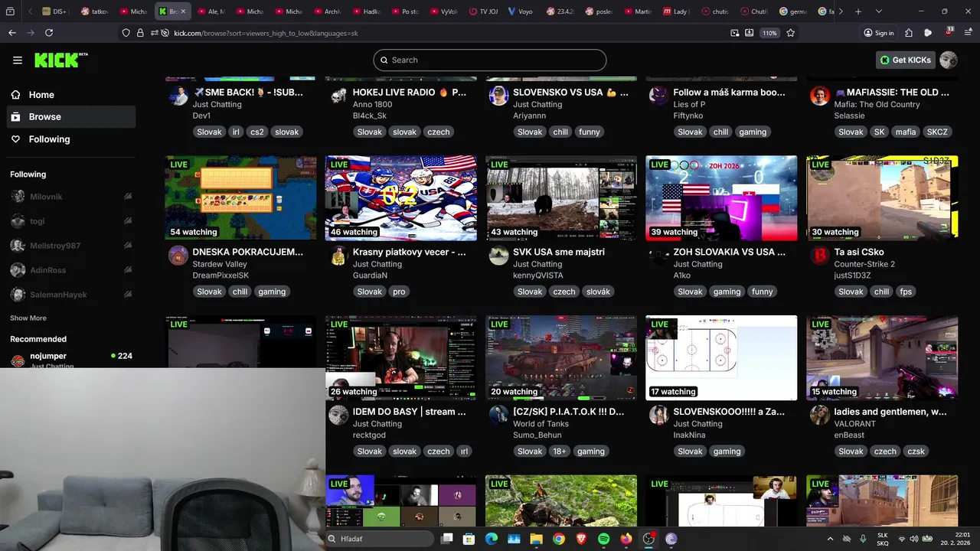
Task: Open Counter-Strike thumbnail with 30 watching
Action: 882,198
